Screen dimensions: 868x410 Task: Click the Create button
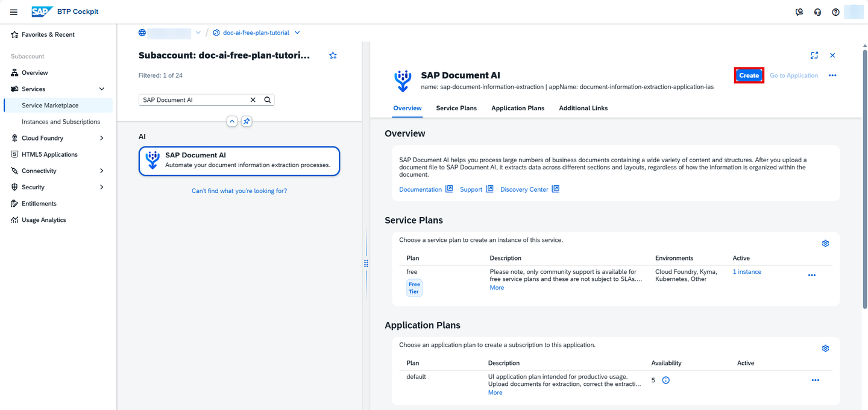click(749, 75)
